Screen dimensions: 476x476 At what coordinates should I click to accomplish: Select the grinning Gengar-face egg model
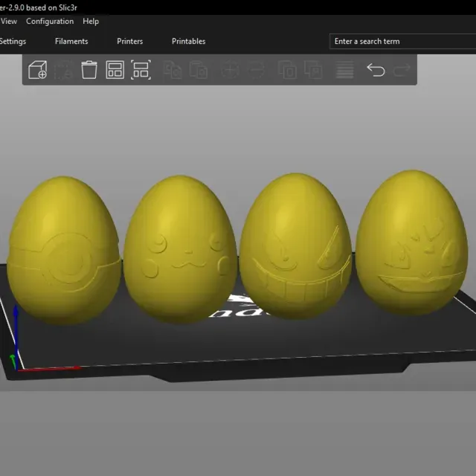[x=296, y=246]
